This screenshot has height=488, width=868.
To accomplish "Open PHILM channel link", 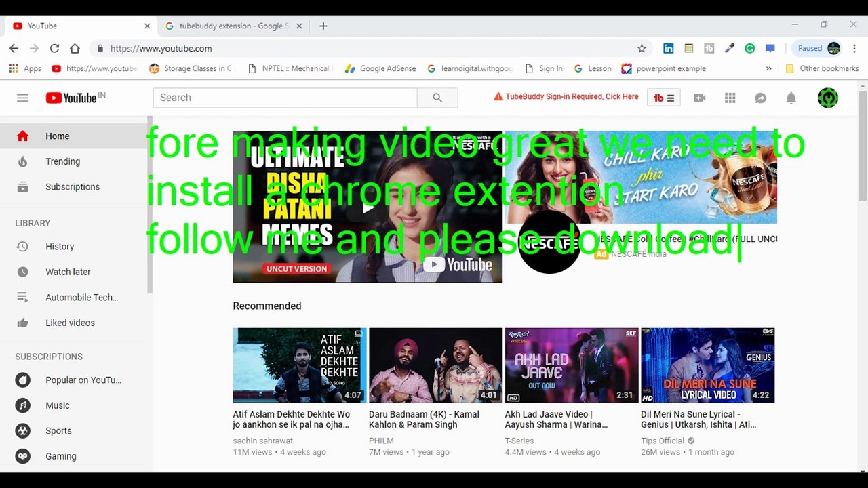I will pos(381,441).
